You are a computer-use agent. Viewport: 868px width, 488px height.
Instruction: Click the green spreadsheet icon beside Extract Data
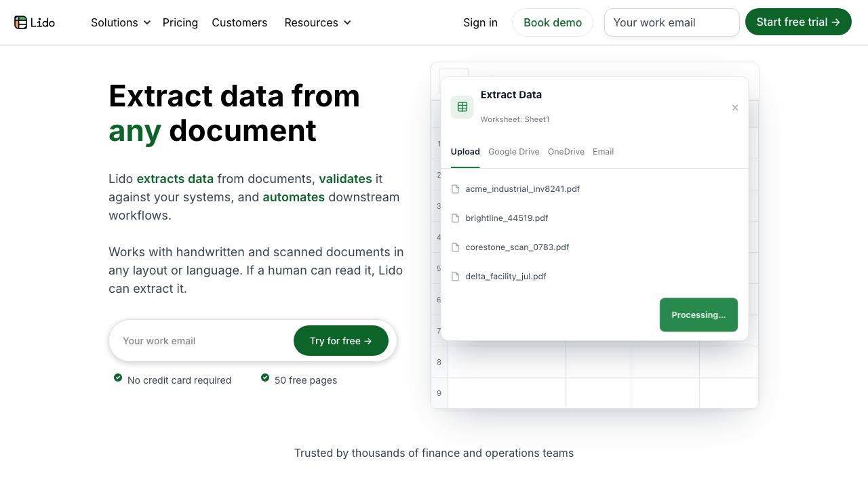point(462,107)
